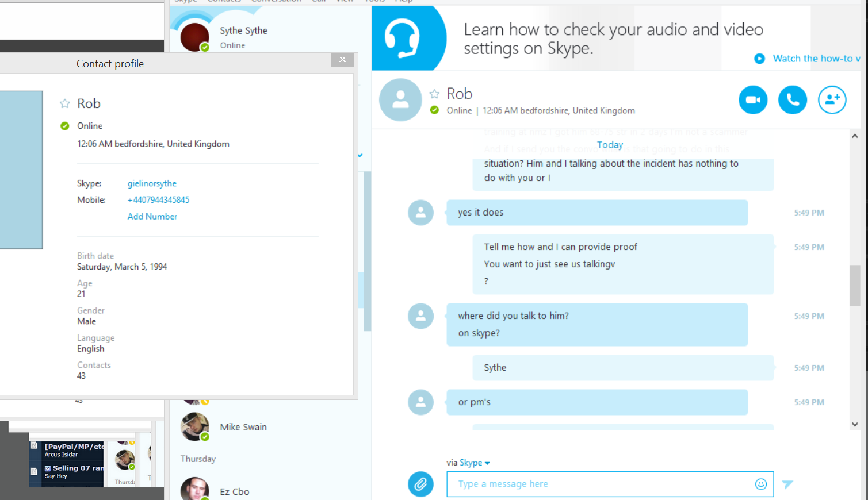Screen dimensions: 868x500
Task: Open the via Skype dropdown
Action: [x=475, y=463]
